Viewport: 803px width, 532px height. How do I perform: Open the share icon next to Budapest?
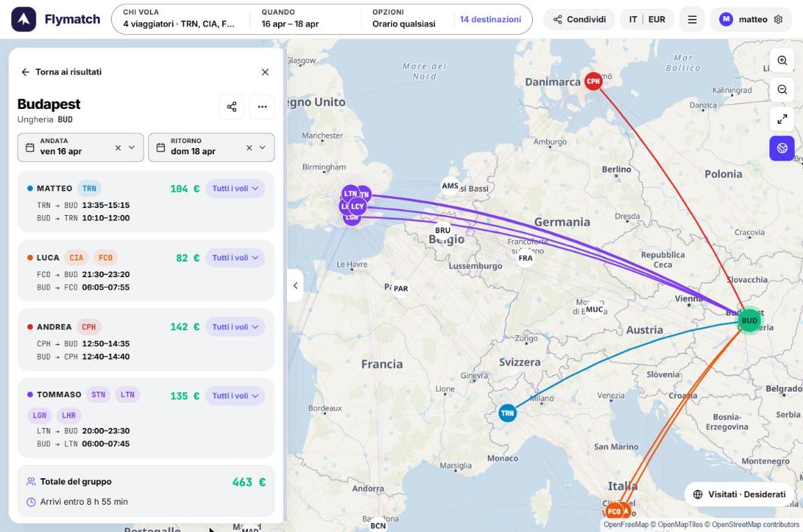click(232, 107)
